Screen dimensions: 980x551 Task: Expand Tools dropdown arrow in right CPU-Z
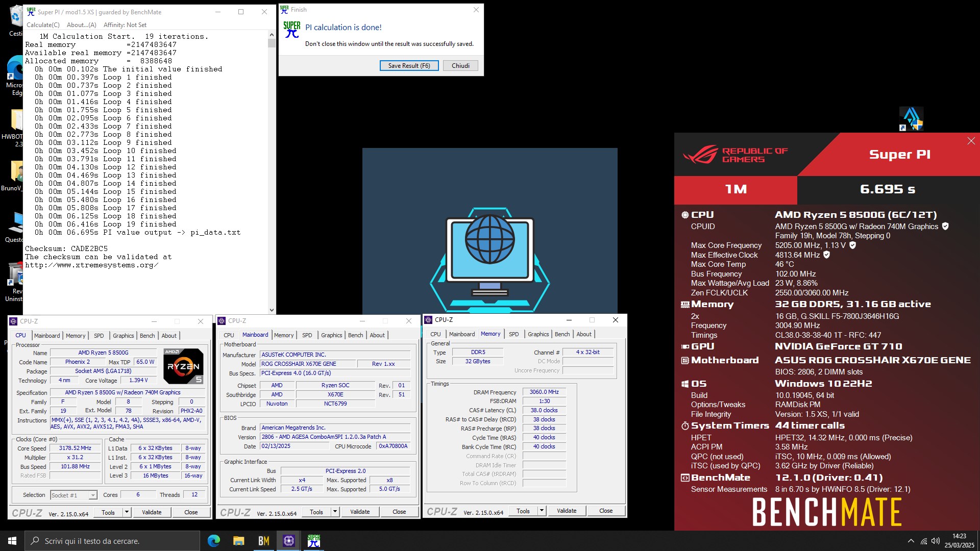pyautogui.click(x=542, y=511)
